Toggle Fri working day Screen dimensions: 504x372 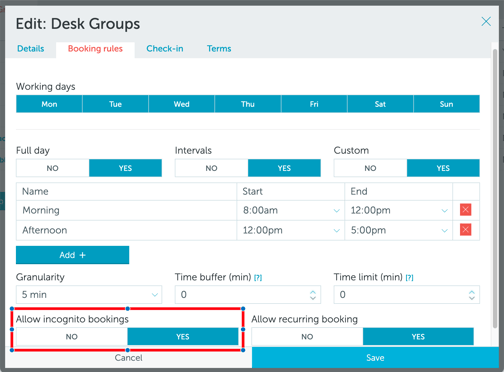click(314, 104)
